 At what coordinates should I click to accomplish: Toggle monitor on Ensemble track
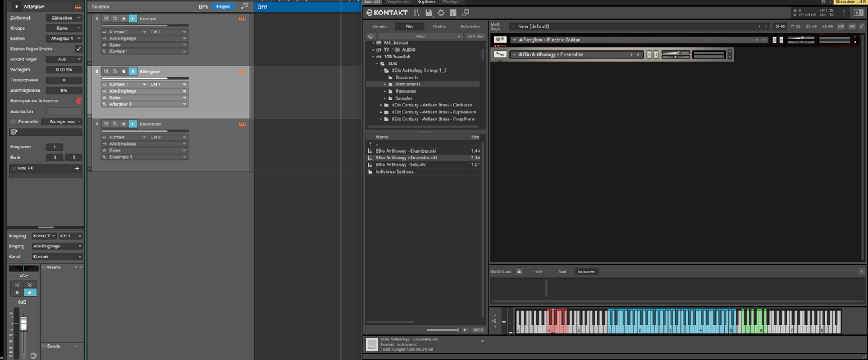click(x=133, y=124)
